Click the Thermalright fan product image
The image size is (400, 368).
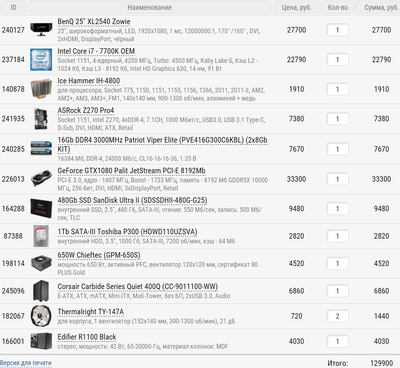41,316
